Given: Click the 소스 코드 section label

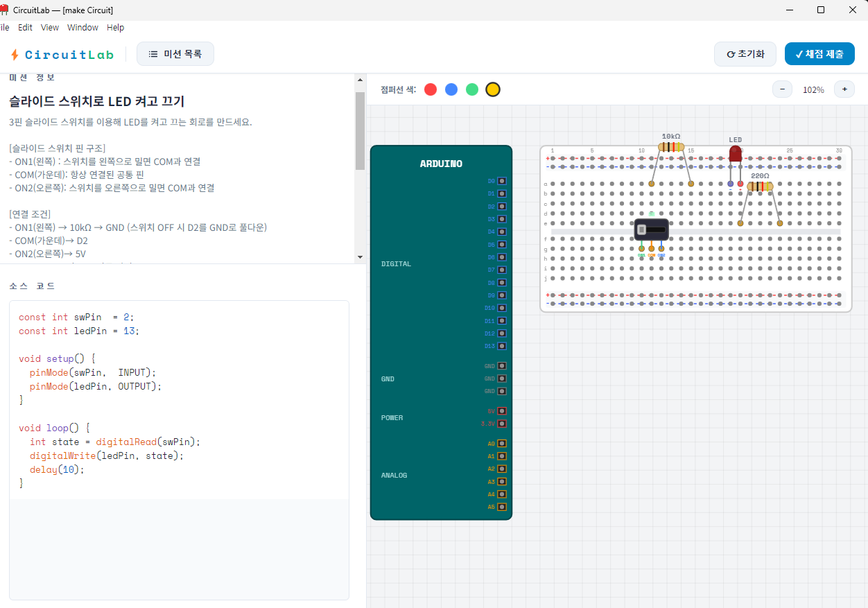Looking at the screenshot, I should point(32,286).
